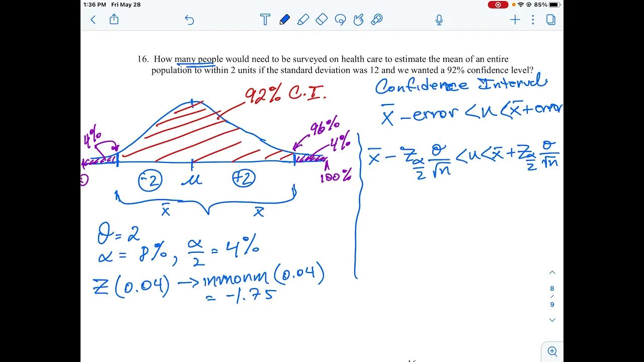The image size is (644, 362).
Task: Undo the last stroke
Action: click(189, 20)
